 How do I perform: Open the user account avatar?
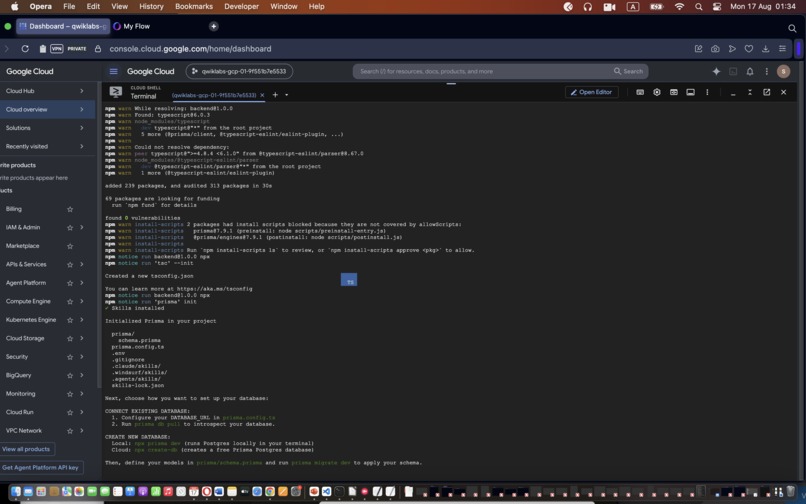point(783,71)
